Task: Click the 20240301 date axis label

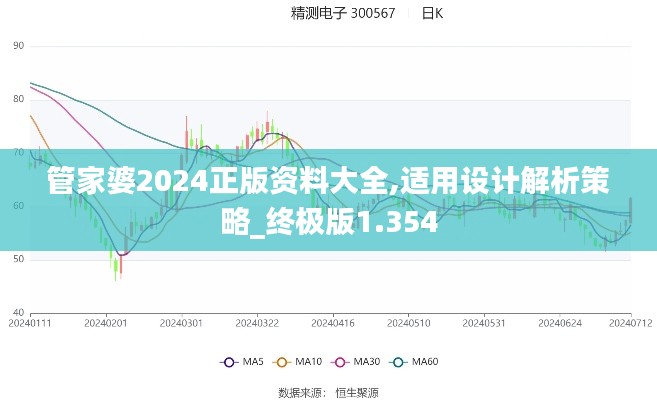Action: pyautogui.click(x=181, y=323)
